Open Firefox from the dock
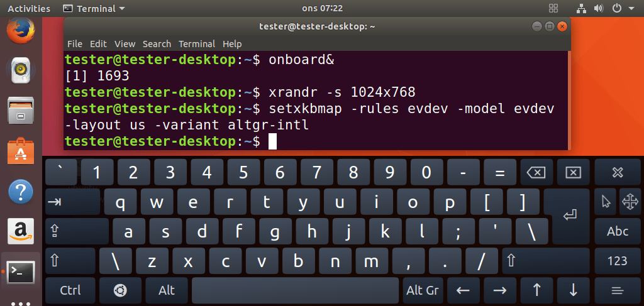The height and width of the screenshot is (306, 644). pos(21,31)
